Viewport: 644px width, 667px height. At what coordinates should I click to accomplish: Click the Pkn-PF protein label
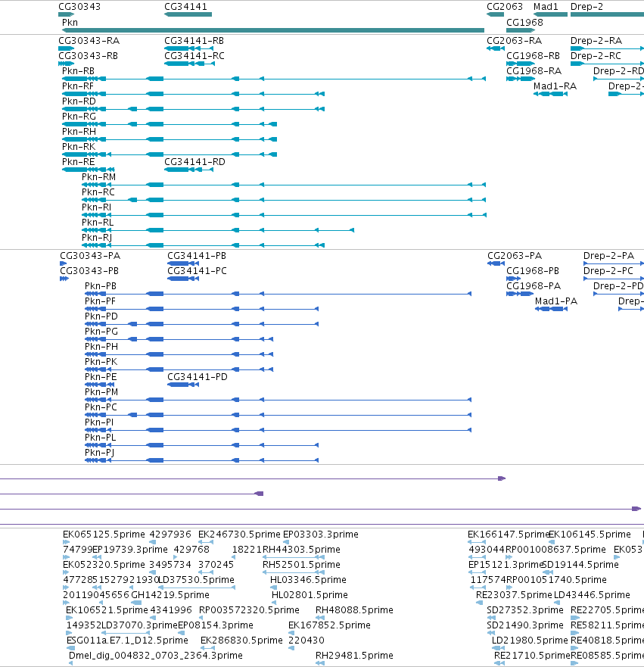101,301
